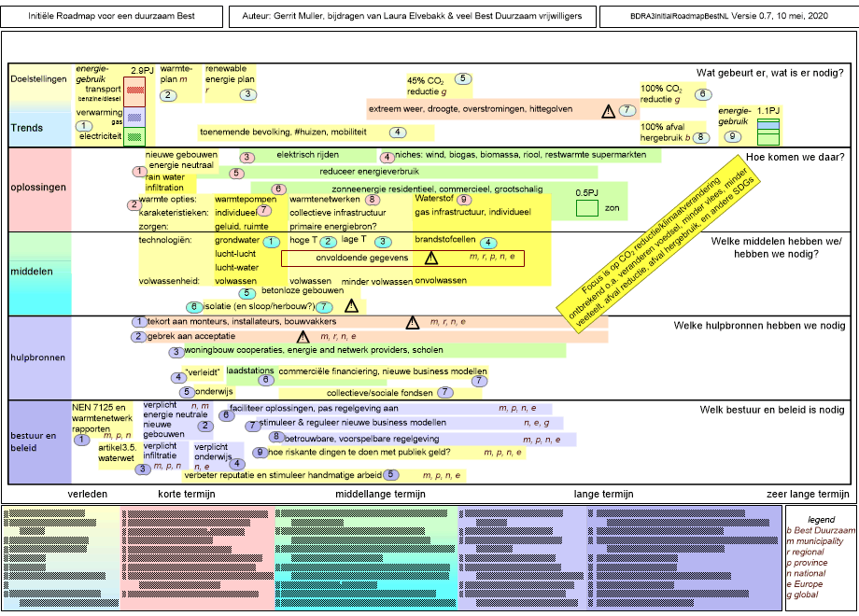The image size is (859, 616).
Task: Select cyan circle 1 after grondwater
Action: click(x=271, y=242)
